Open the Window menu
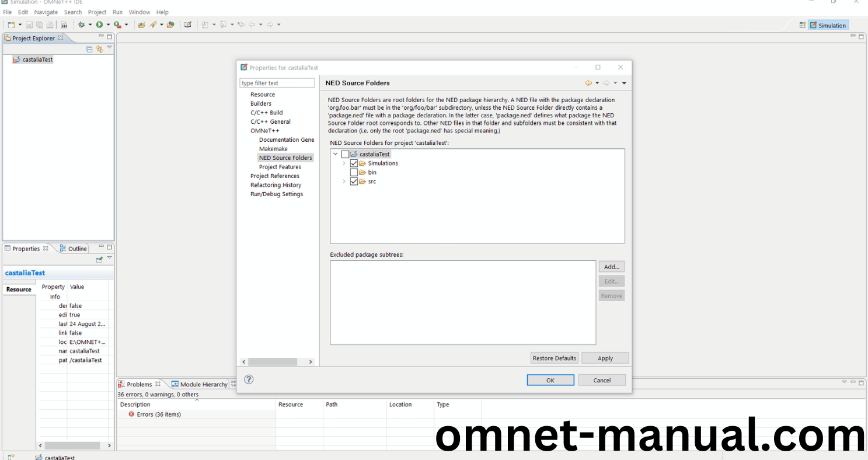This screenshot has width=868, height=460. 140,12
